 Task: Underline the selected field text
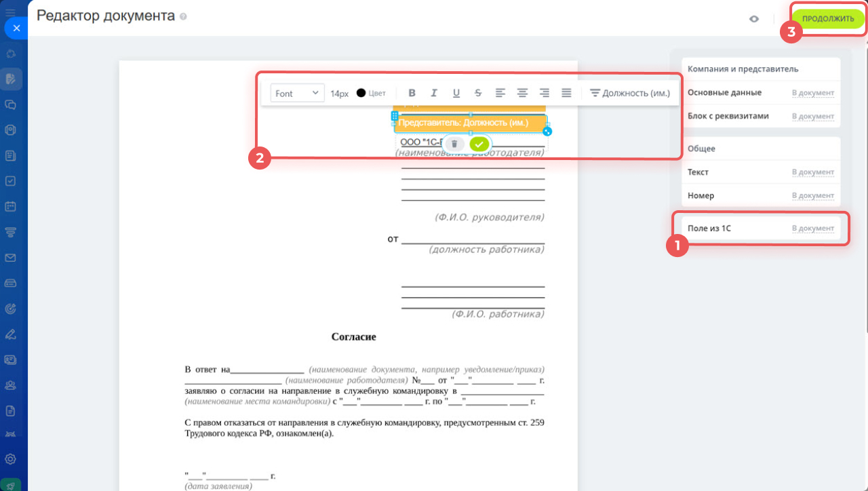tap(456, 94)
